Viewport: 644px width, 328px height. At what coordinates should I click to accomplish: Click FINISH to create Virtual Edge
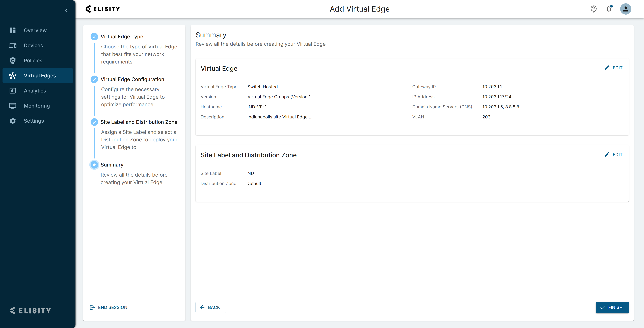pos(612,307)
